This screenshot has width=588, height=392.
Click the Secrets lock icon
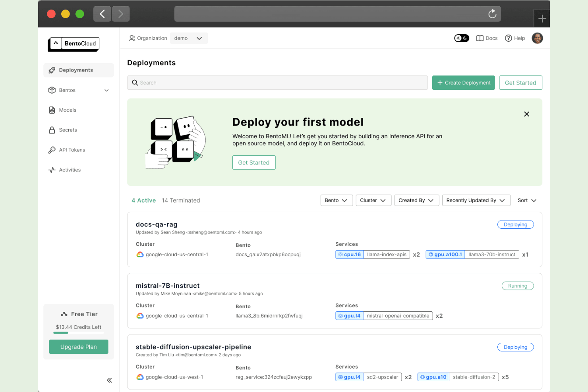pyautogui.click(x=52, y=130)
